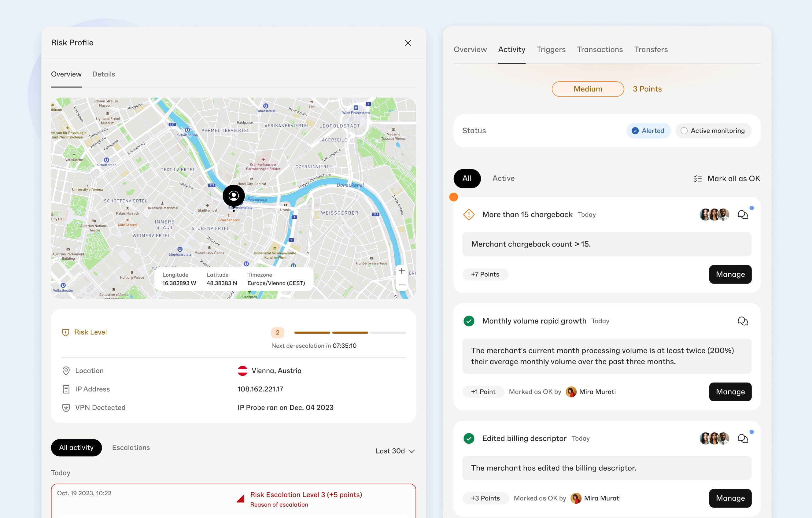This screenshot has width=812, height=518.
Task: Click the Latitude value 48.38383 N
Action: point(222,283)
